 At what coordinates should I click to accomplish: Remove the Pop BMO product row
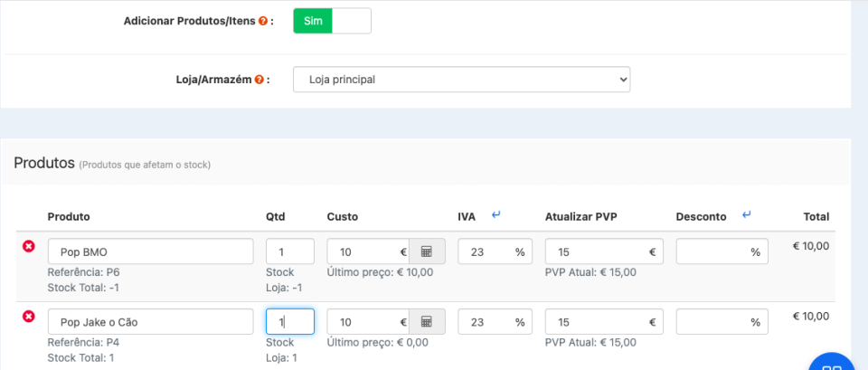[x=28, y=246]
